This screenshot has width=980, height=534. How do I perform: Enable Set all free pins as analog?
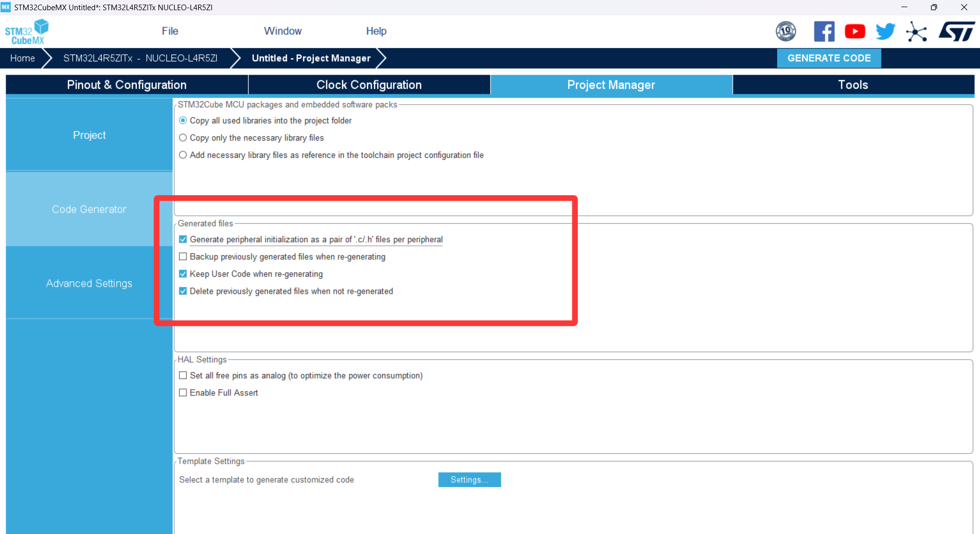[183, 376]
